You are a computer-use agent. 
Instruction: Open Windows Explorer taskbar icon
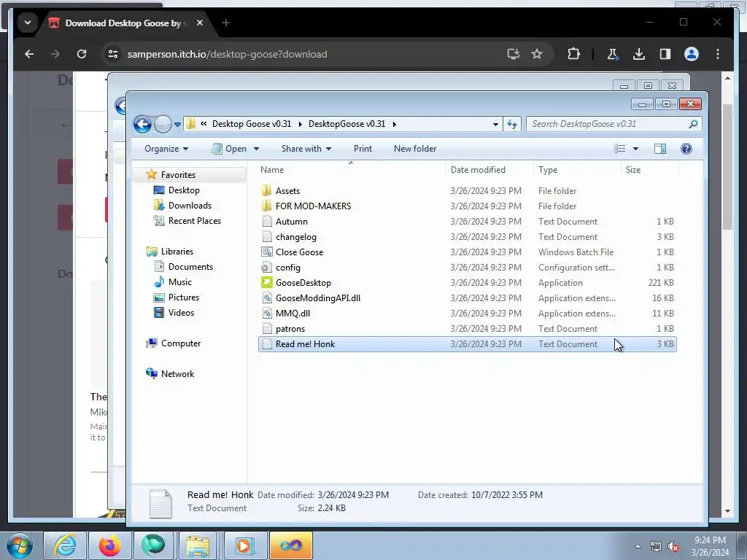point(198,545)
